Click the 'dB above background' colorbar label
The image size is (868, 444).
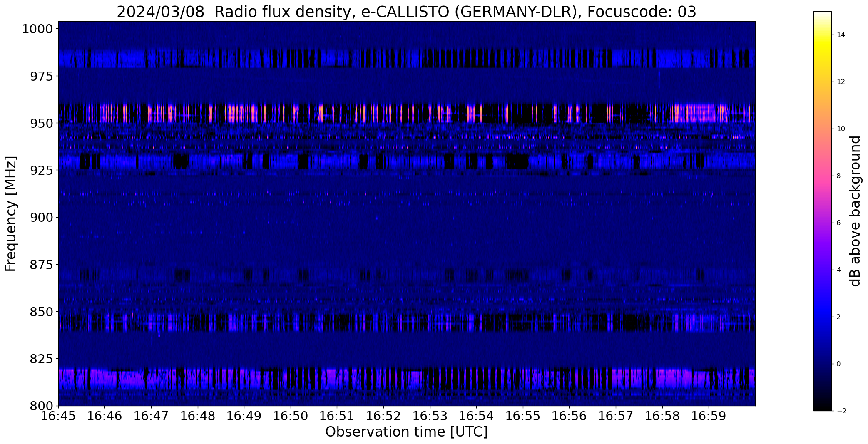(x=856, y=211)
